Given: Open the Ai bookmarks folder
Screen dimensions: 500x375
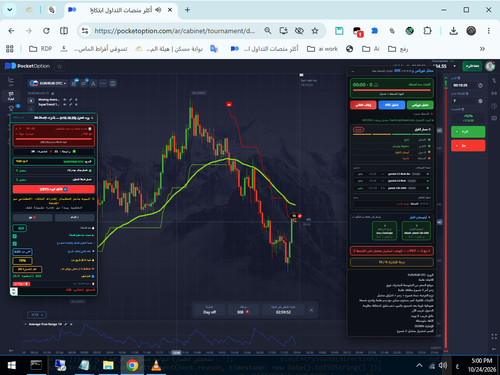Looking at the screenshot, I should click(x=371, y=49).
